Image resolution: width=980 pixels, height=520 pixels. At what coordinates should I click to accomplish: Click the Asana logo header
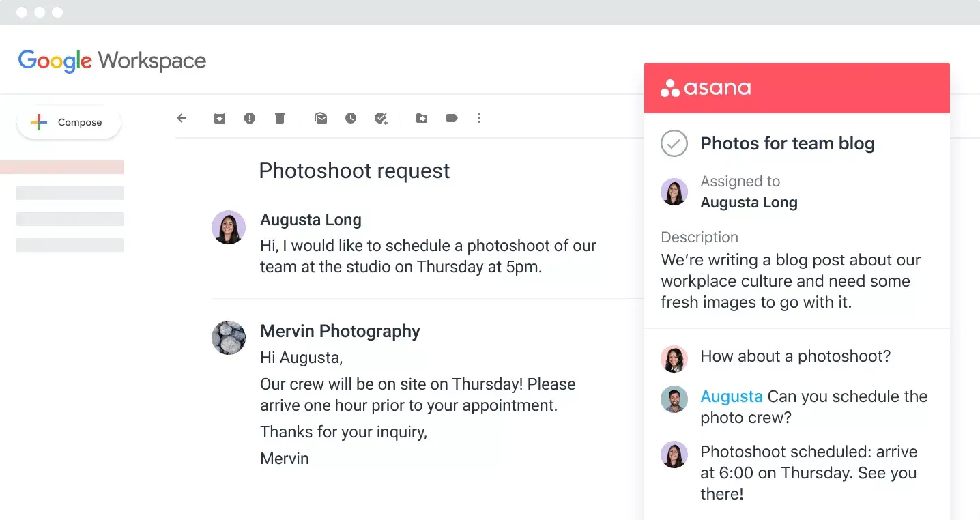pos(706,88)
